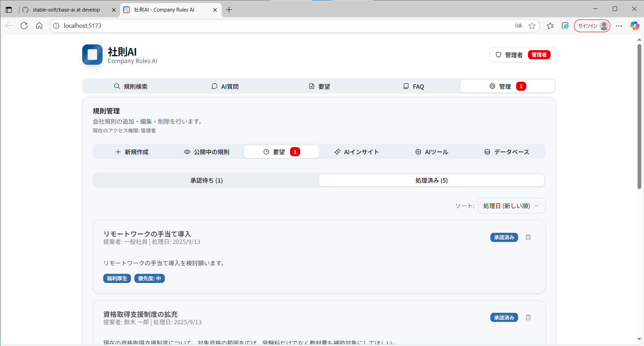Open the tab actions menu in browser
Viewport: 644px width, 346px height.
coord(9,10)
